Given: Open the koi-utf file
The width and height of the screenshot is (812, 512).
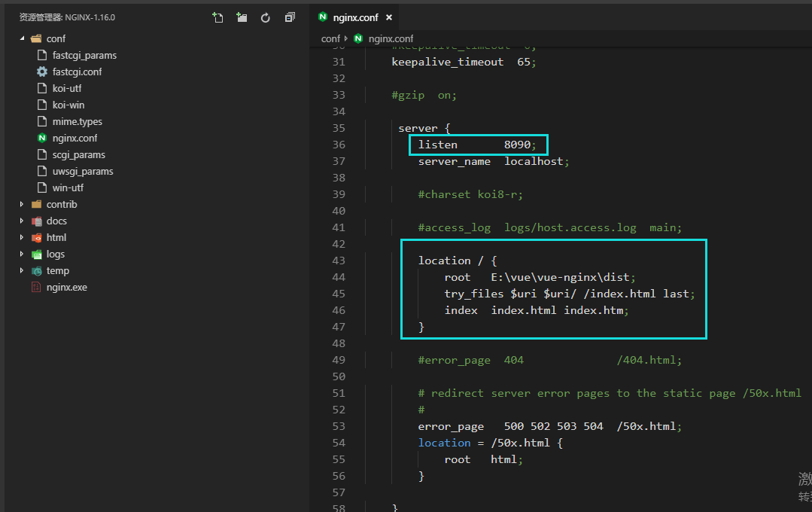Looking at the screenshot, I should point(67,89).
